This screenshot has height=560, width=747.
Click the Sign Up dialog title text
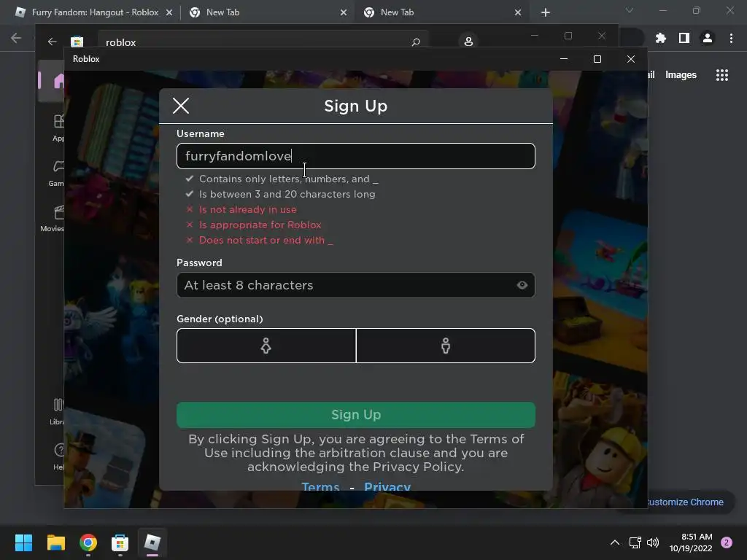click(x=356, y=106)
